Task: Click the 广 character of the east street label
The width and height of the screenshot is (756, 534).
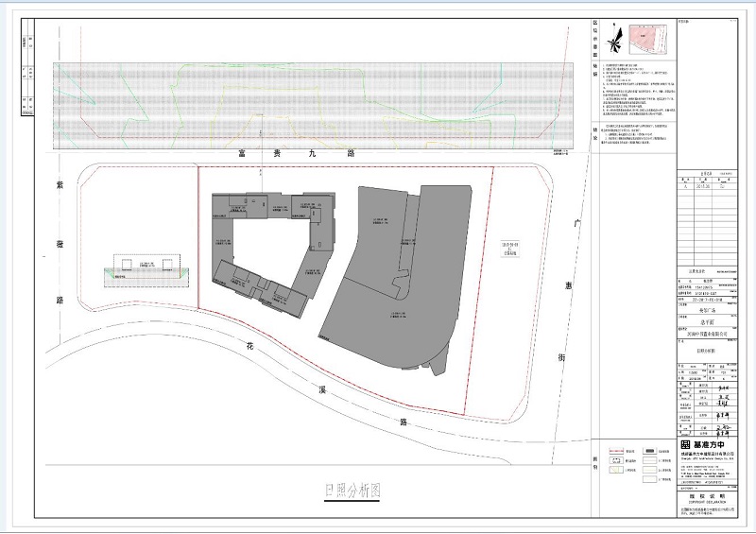Action: pos(575,223)
